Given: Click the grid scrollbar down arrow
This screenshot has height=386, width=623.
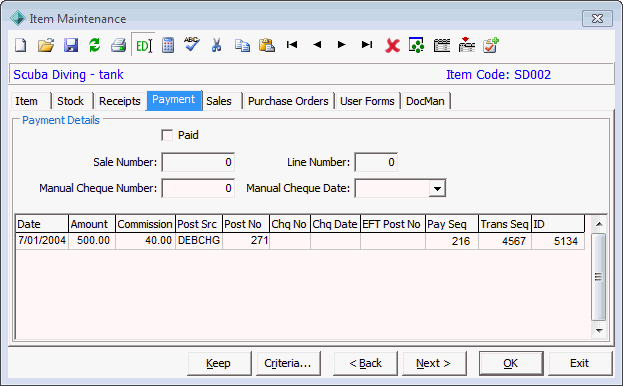Looking at the screenshot, I should coord(599,330).
